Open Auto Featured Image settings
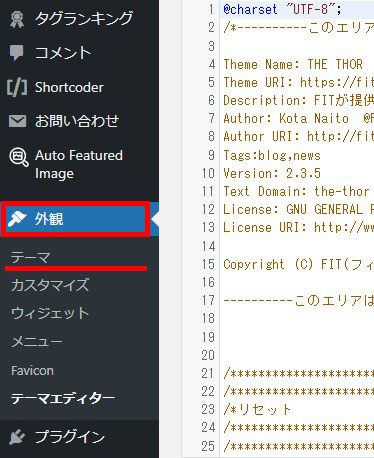The height and width of the screenshot is (458, 374). pyautogui.click(x=79, y=164)
